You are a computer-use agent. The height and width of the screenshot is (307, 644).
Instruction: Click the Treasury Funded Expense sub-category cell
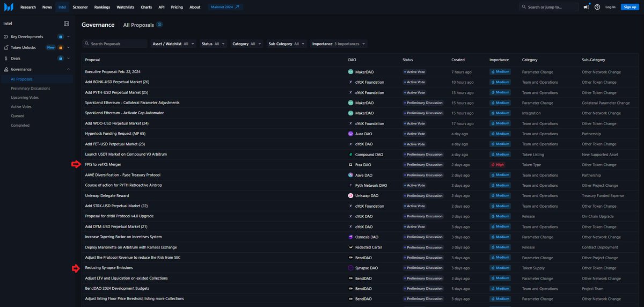coord(604,195)
